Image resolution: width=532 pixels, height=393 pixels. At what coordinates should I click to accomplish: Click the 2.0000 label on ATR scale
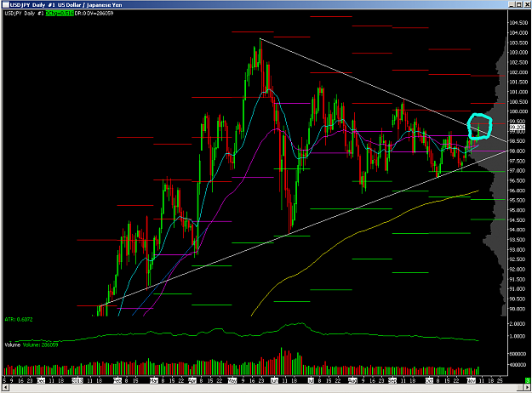tap(518, 324)
